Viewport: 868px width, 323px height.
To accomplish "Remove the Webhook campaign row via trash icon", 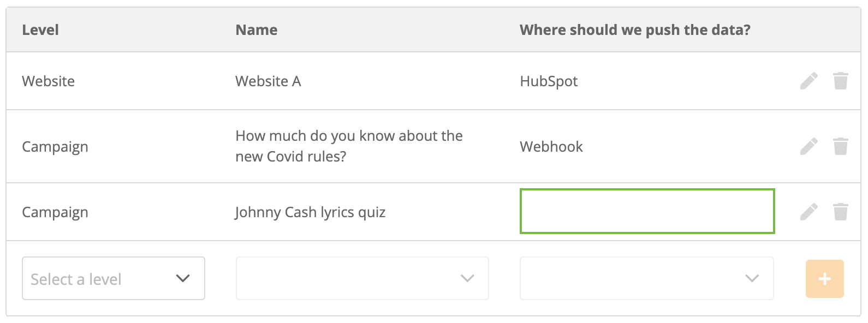I will (841, 146).
